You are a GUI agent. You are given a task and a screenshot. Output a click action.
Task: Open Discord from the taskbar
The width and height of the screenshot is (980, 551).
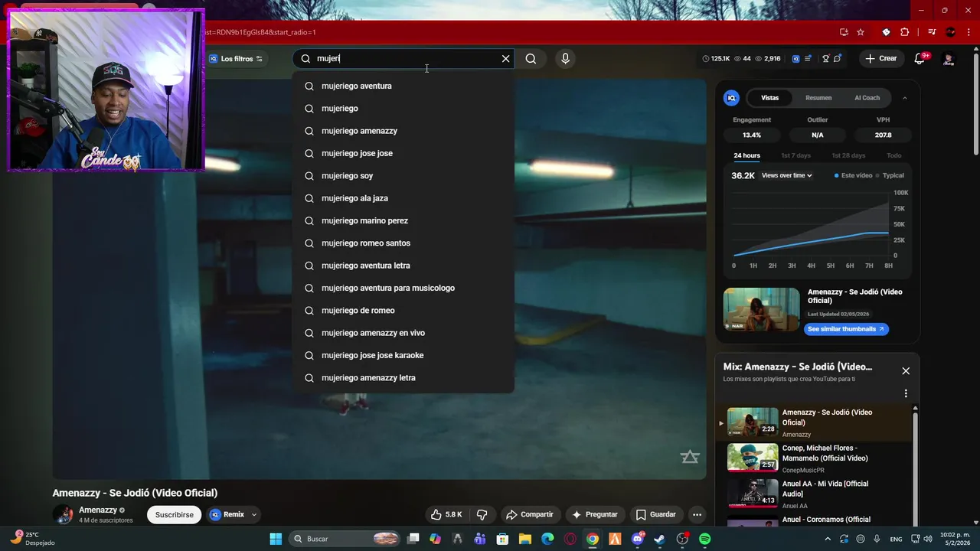pyautogui.click(x=638, y=539)
